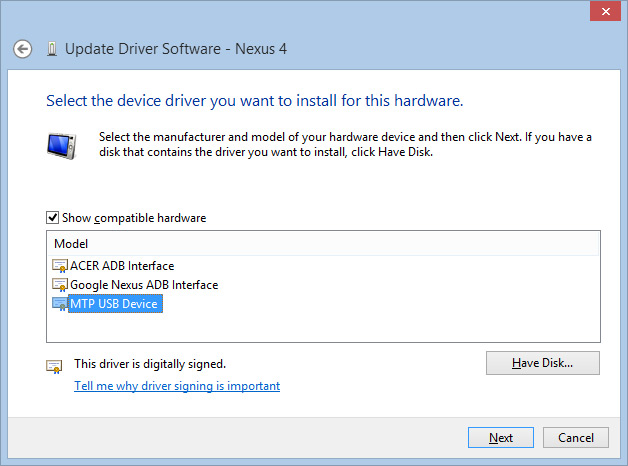Image resolution: width=628 pixels, height=466 pixels.
Task: Click the hardware device monitor icon
Action: [x=61, y=146]
